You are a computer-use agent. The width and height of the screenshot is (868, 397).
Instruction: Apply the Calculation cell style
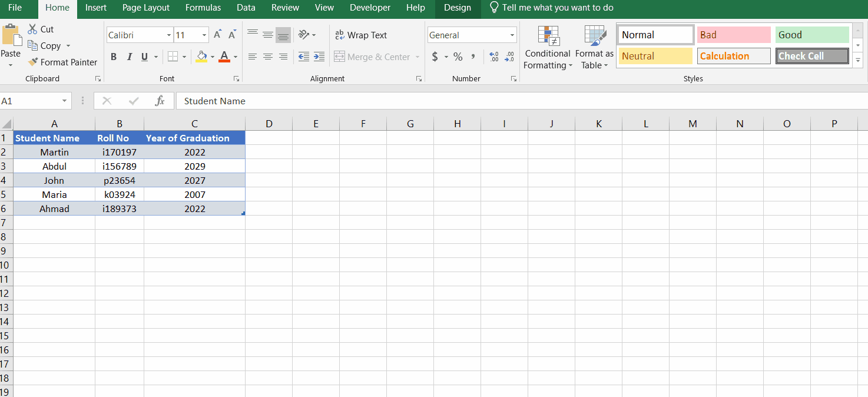tap(734, 56)
